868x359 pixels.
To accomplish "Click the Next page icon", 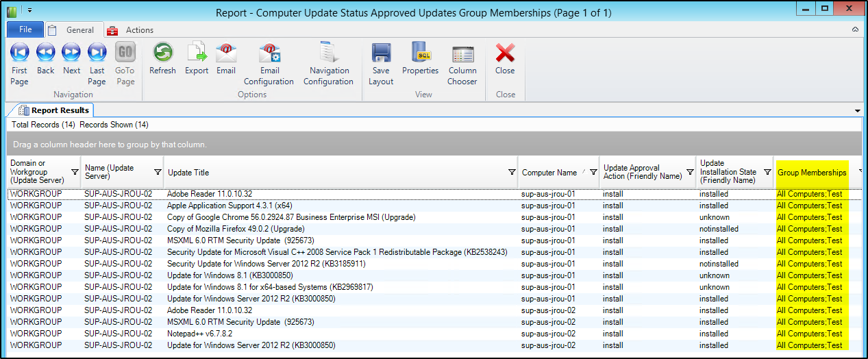I will [71, 52].
